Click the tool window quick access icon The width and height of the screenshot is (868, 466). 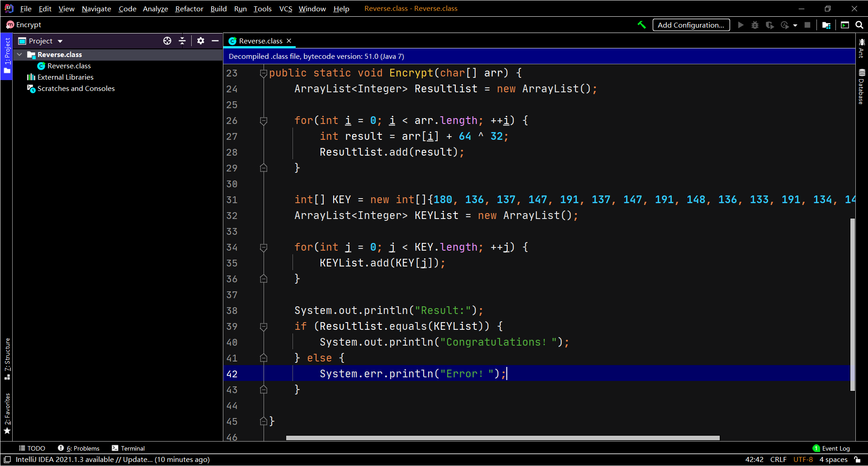[x=7, y=459]
